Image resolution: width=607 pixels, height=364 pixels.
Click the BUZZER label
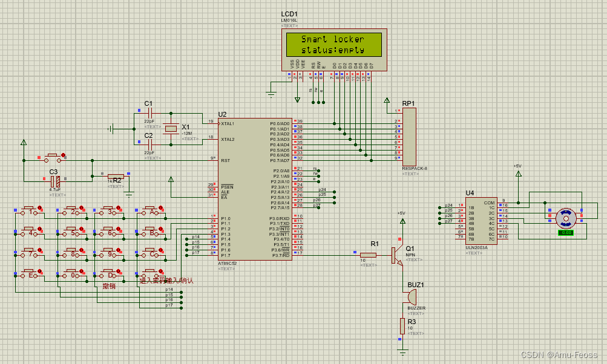click(x=416, y=308)
